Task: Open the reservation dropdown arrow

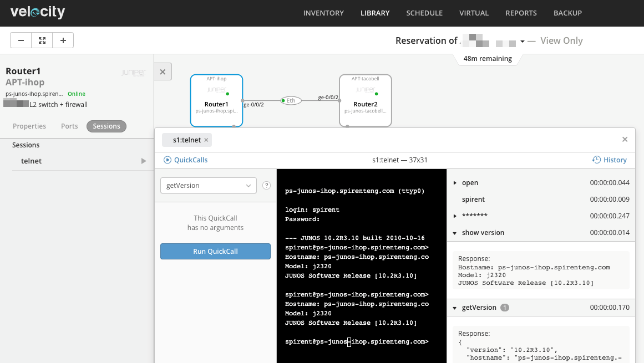Action: pyautogui.click(x=523, y=42)
